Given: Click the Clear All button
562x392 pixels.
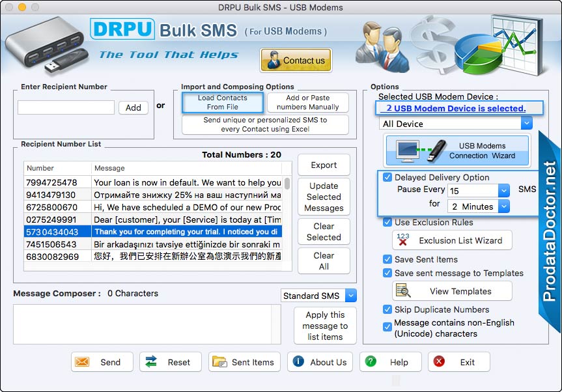Looking at the screenshot, I should pos(324,261).
